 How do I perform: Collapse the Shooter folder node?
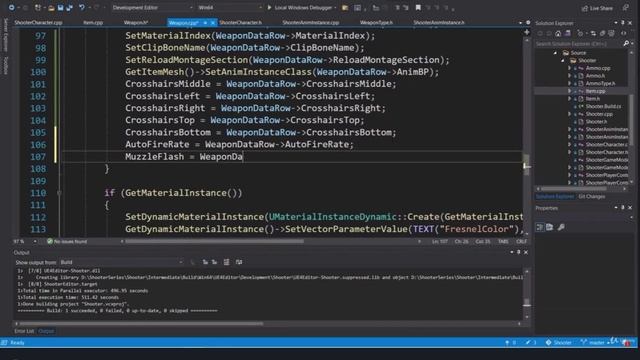point(563,60)
